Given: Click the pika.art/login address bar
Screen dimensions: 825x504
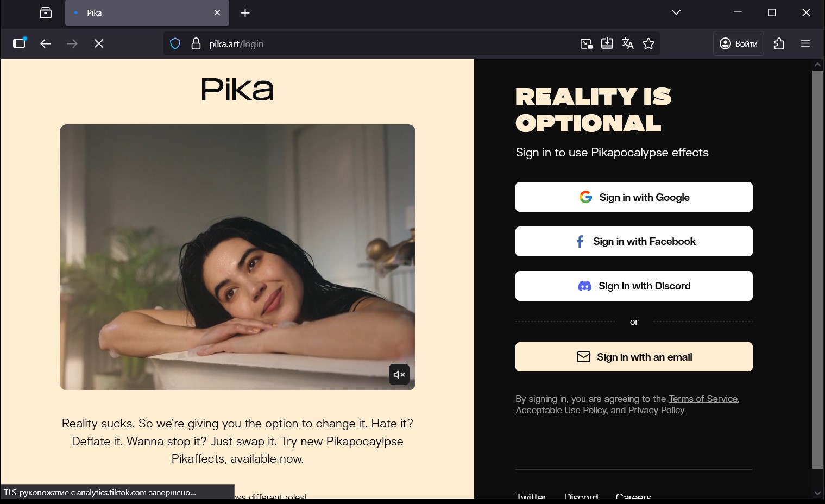Looking at the screenshot, I should [x=380, y=44].
